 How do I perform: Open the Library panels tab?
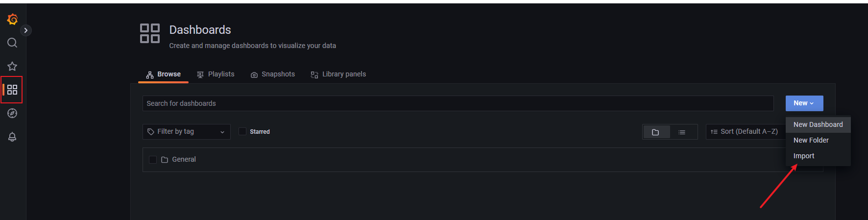pos(338,74)
